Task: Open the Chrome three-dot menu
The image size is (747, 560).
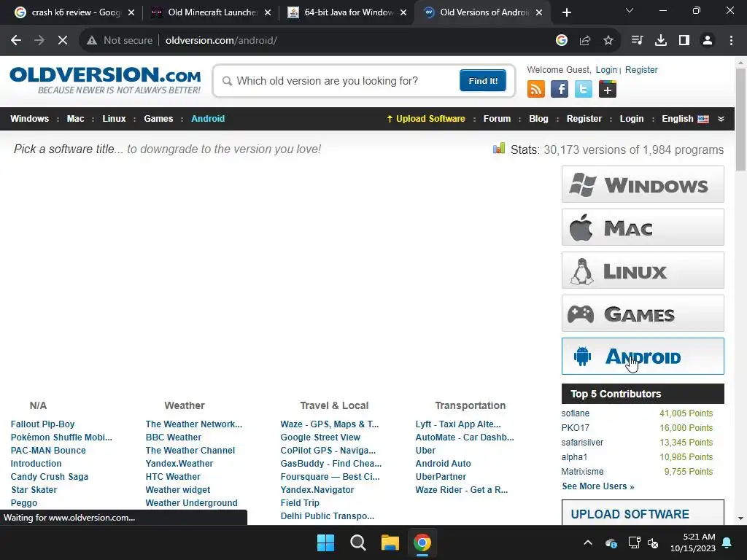Action: (x=731, y=41)
